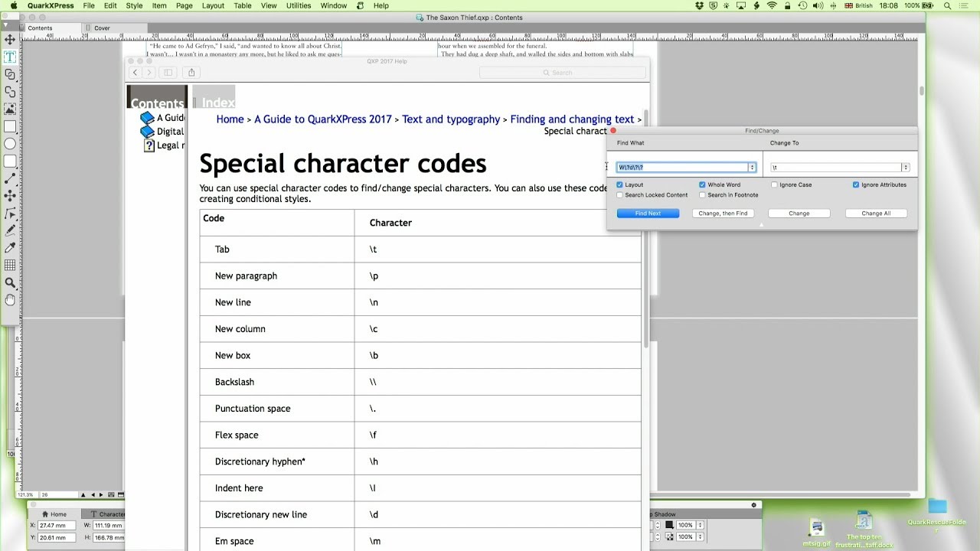Open the Style menu
Viewport: 980px width, 551px height.
point(134,5)
